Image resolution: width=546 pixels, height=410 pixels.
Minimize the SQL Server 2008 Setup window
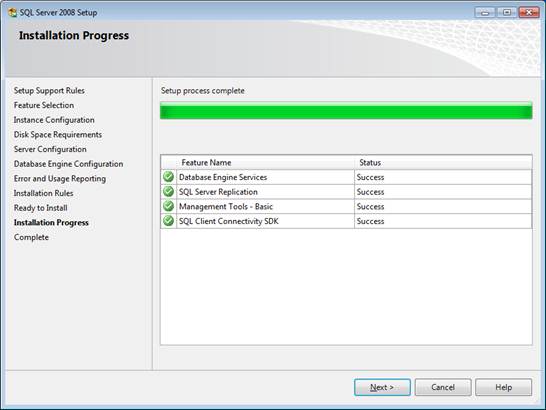pos(485,13)
